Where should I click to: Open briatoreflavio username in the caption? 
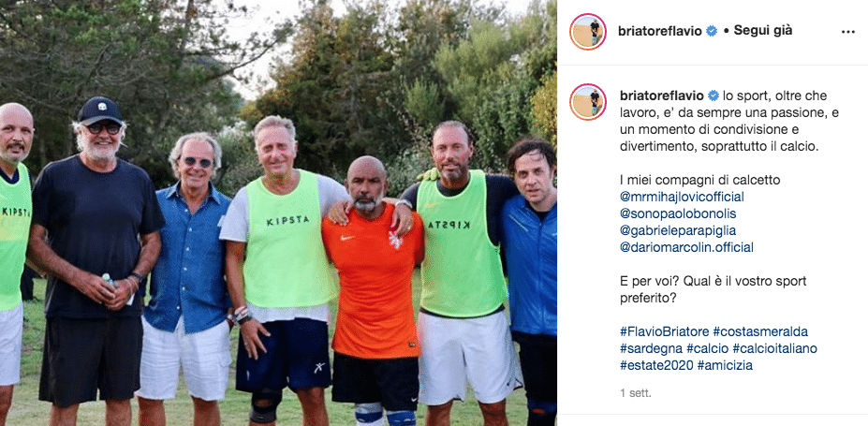pyautogui.click(x=662, y=96)
